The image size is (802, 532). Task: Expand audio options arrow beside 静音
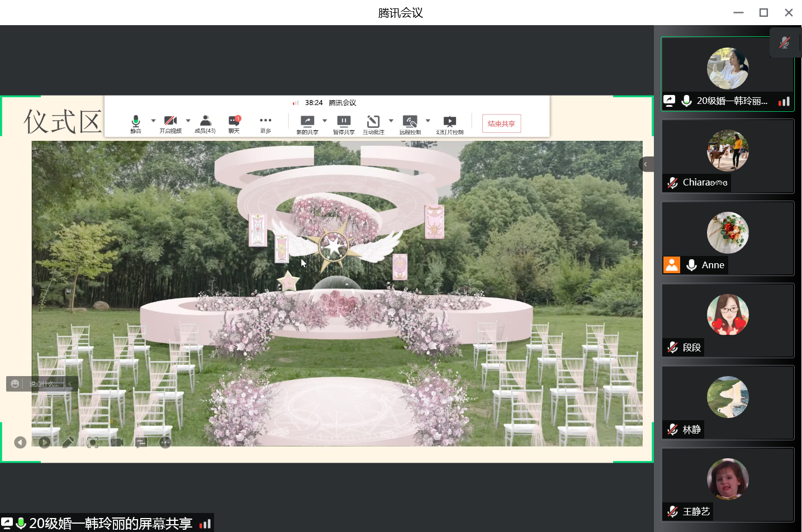click(x=153, y=120)
